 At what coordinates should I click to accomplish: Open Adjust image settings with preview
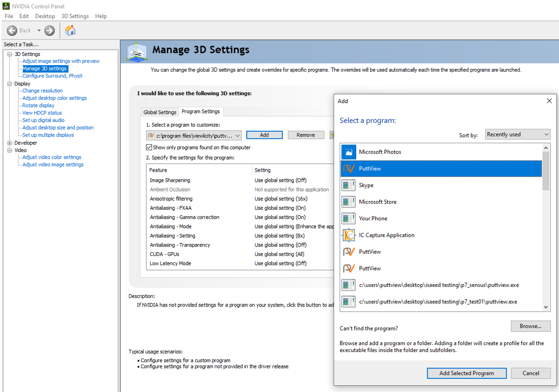[x=61, y=61]
